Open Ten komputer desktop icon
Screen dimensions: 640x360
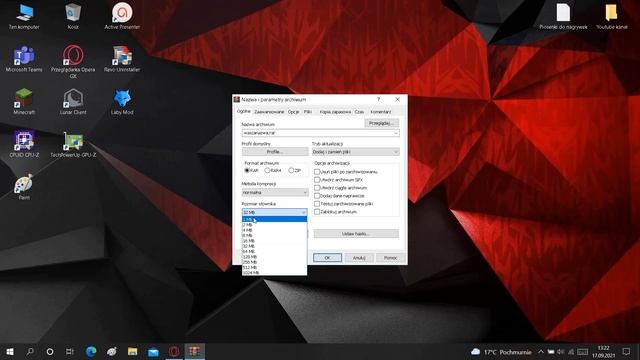pos(24,16)
